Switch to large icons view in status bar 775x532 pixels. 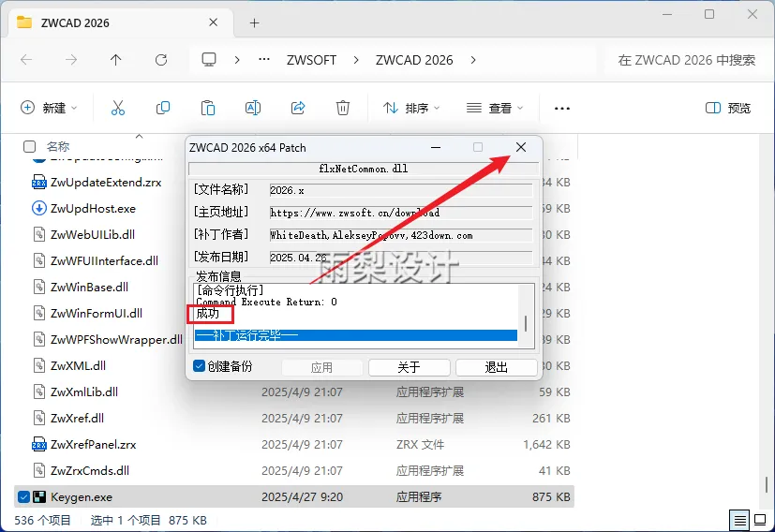(x=760, y=520)
